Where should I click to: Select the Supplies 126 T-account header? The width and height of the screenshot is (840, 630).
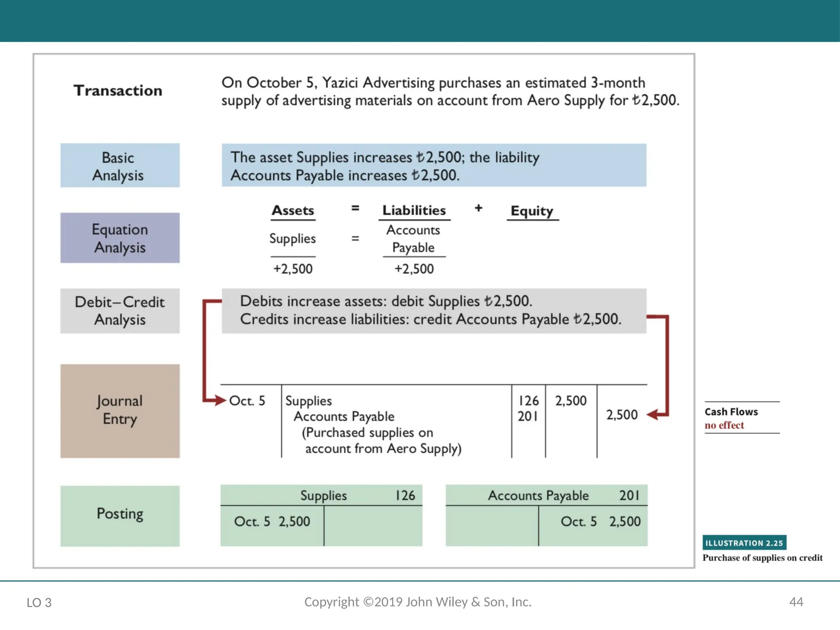(x=321, y=495)
